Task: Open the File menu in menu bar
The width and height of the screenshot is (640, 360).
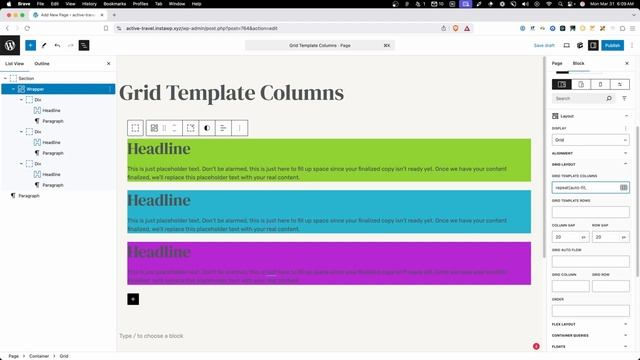Action: tap(40, 4)
